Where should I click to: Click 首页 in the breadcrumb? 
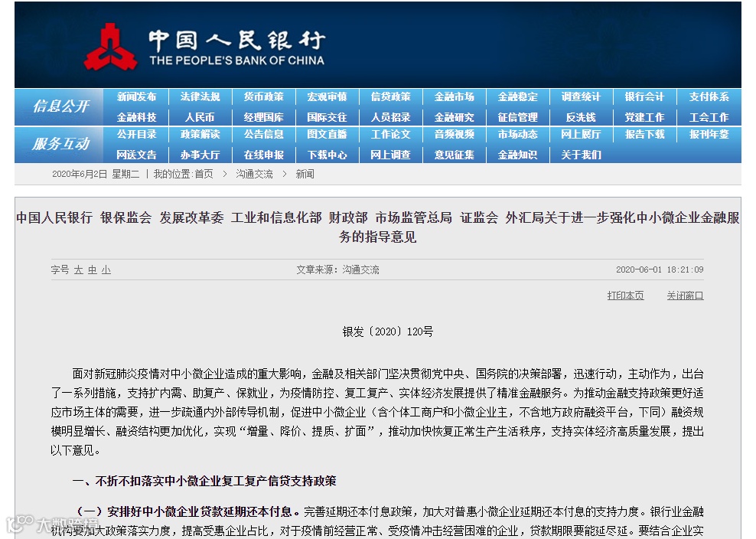[204, 175]
